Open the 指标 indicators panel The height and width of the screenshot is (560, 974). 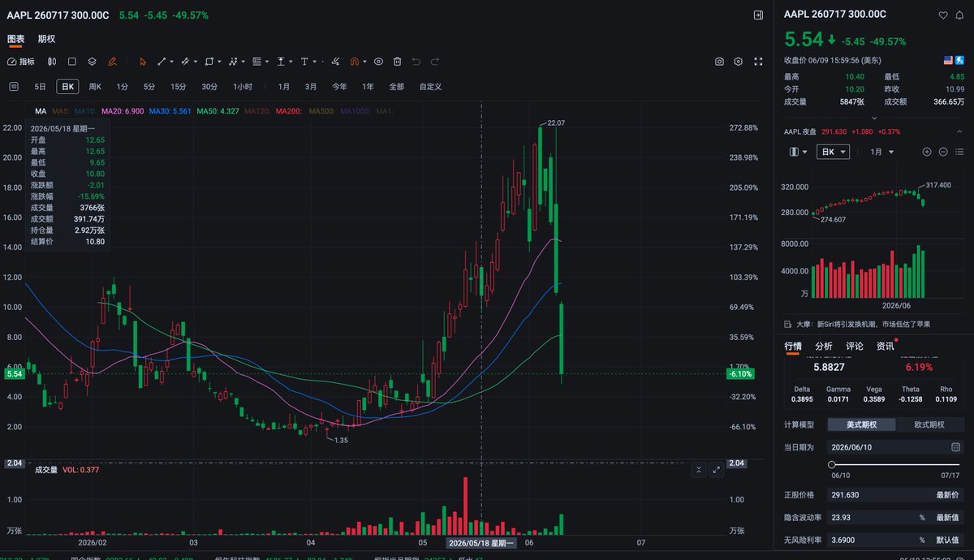(x=21, y=62)
